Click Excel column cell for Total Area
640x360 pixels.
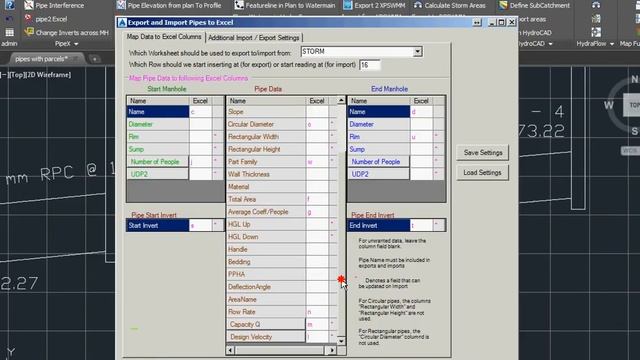[x=317, y=199]
